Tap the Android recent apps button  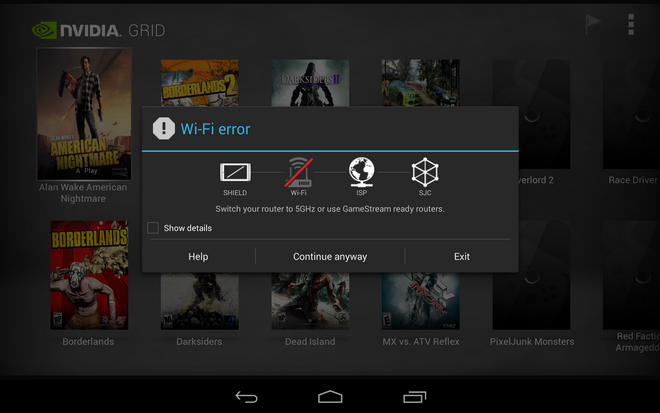415,397
